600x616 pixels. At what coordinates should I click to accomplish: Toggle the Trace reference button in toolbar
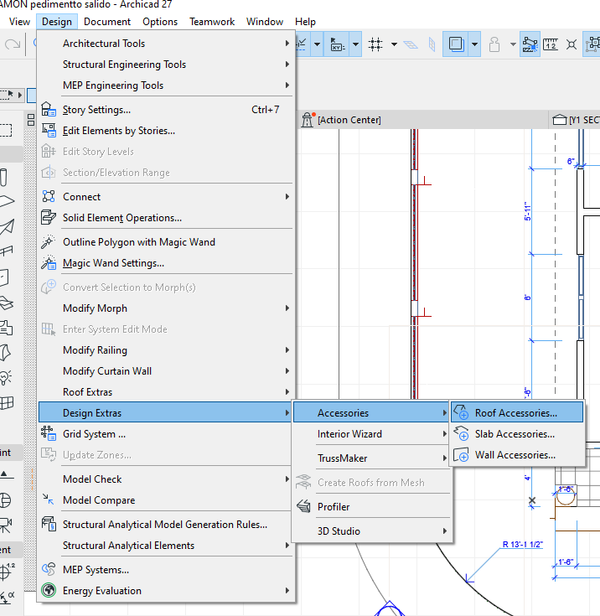pos(456,45)
